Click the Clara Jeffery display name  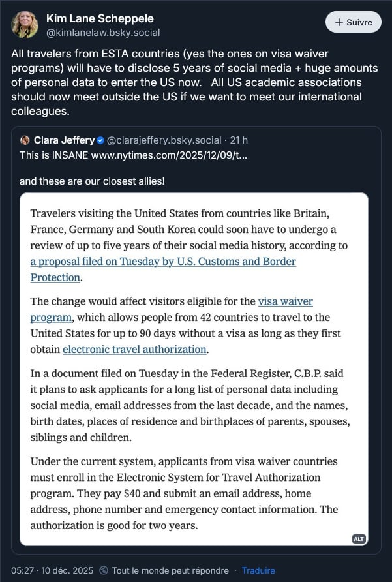point(64,140)
